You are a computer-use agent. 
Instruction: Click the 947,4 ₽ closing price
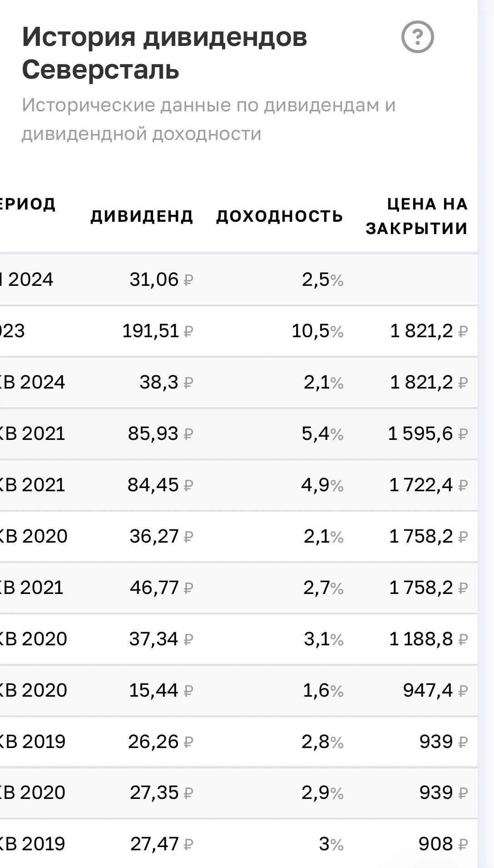[435, 690]
